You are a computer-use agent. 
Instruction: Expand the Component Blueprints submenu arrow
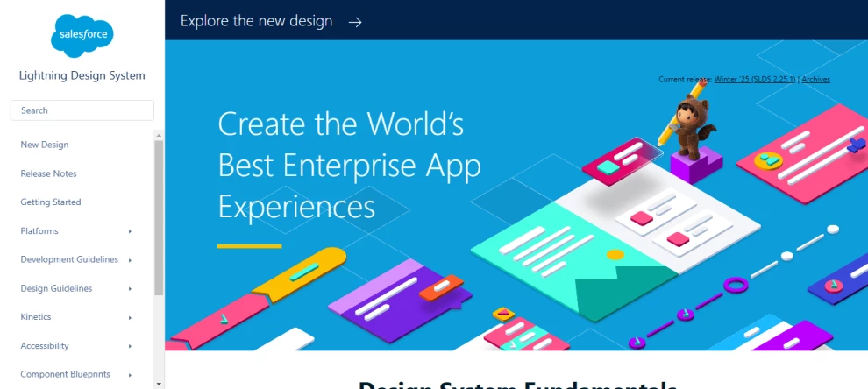(130, 375)
